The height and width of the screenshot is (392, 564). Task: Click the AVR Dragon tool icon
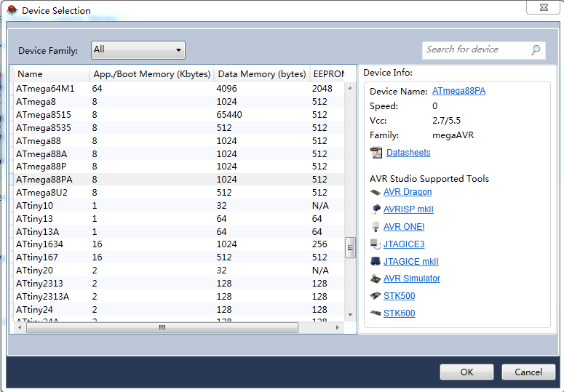376,192
